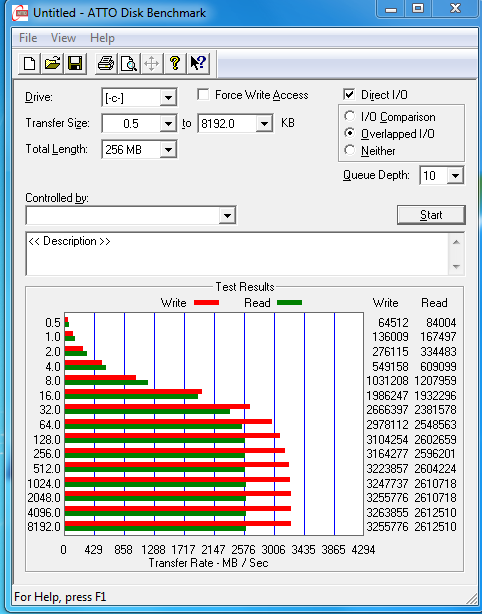Open the Total Length 256 MB dropdown

click(x=168, y=150)
